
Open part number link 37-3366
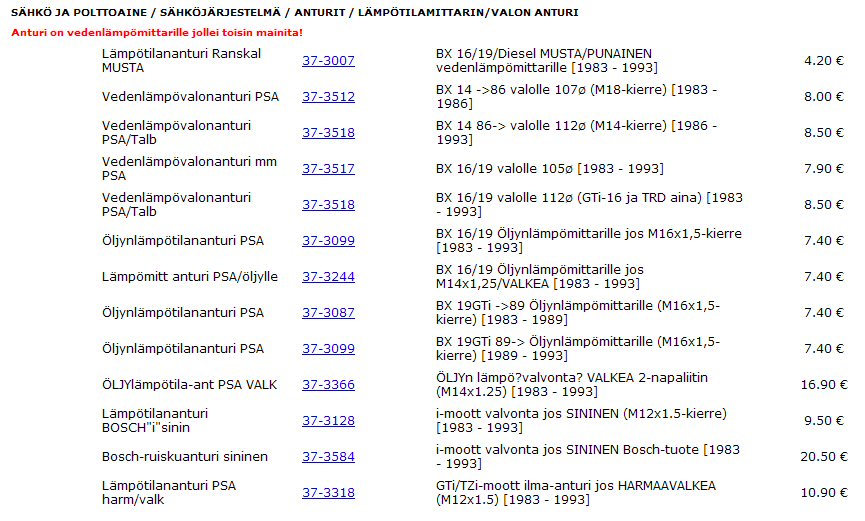pos(328,385)
